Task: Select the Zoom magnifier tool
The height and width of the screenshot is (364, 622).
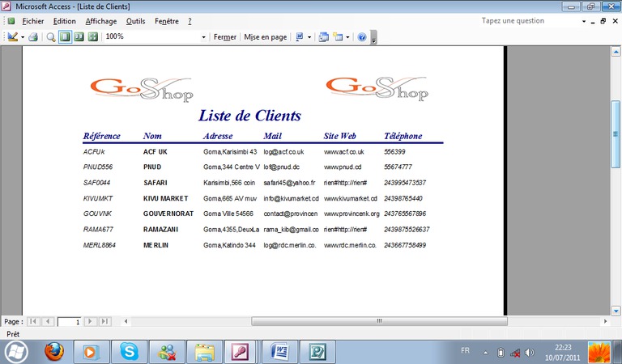Action: 51,37
